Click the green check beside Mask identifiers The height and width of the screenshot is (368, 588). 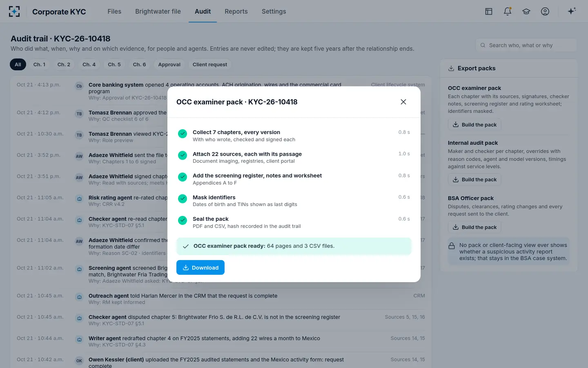click(x=183, y=198)
